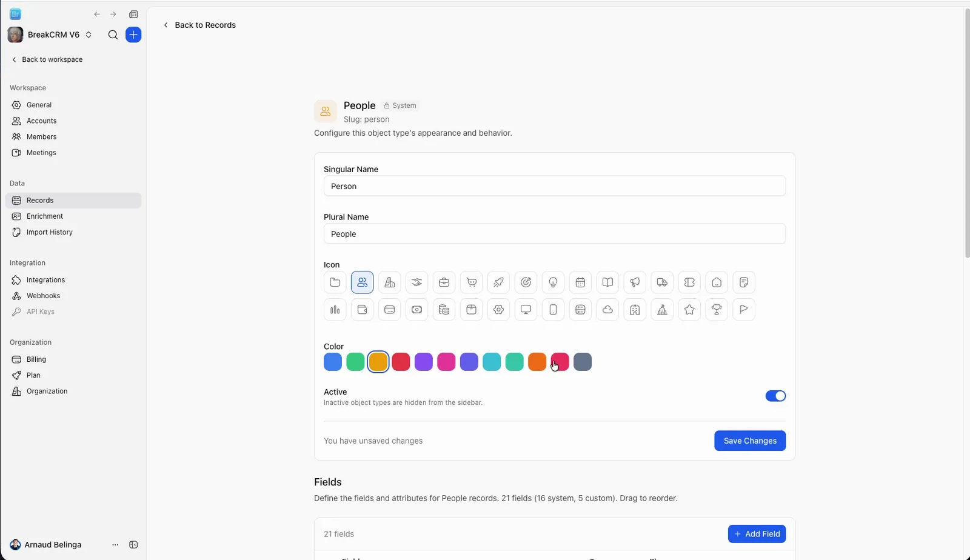Select the open book icon
970x560 pixels.
pos(607,282)
